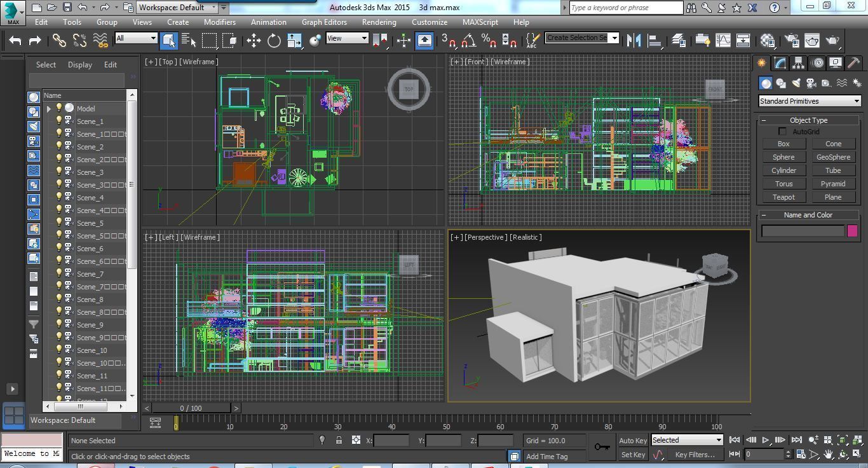Image resolution: width=868 pixels, height=468 pixels.
Task: Open the Utilities hammer panel tab
Action: (x=854, y=63)
